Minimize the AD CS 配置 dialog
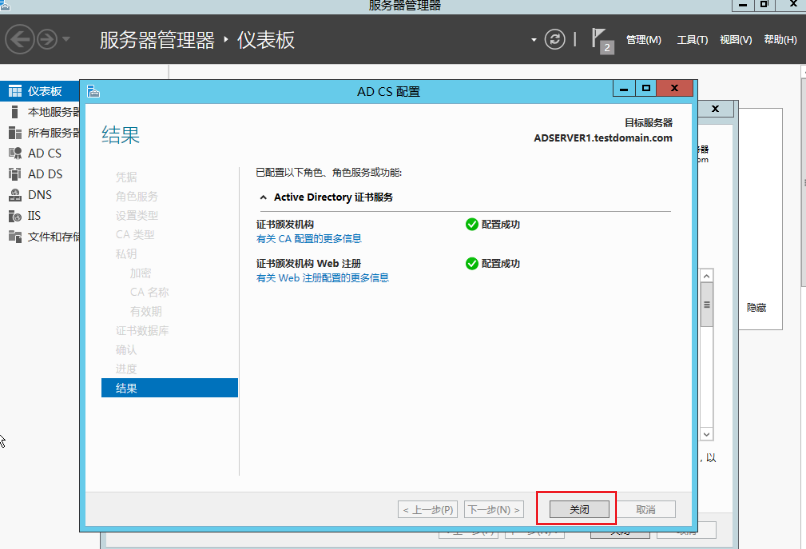 624,88
